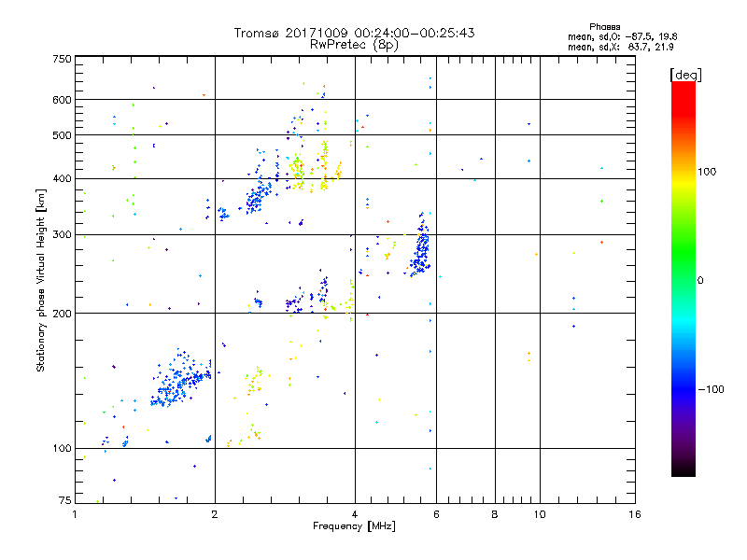Click the x-axis tick label '1'
The width and height of the screenshot is (747, 560).
pos(75,514)
